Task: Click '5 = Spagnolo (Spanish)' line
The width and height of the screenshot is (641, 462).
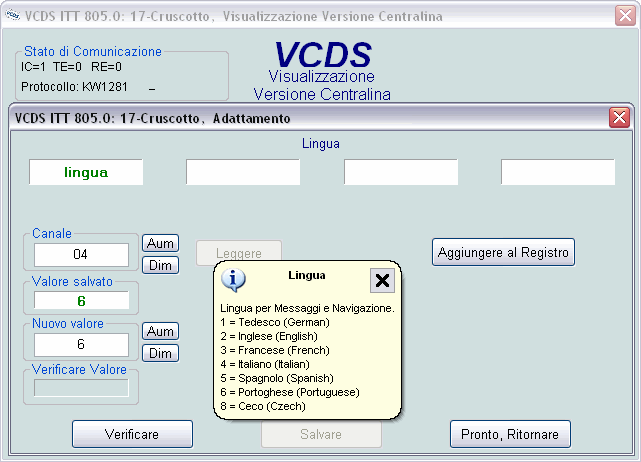Action: click(277, 378)
